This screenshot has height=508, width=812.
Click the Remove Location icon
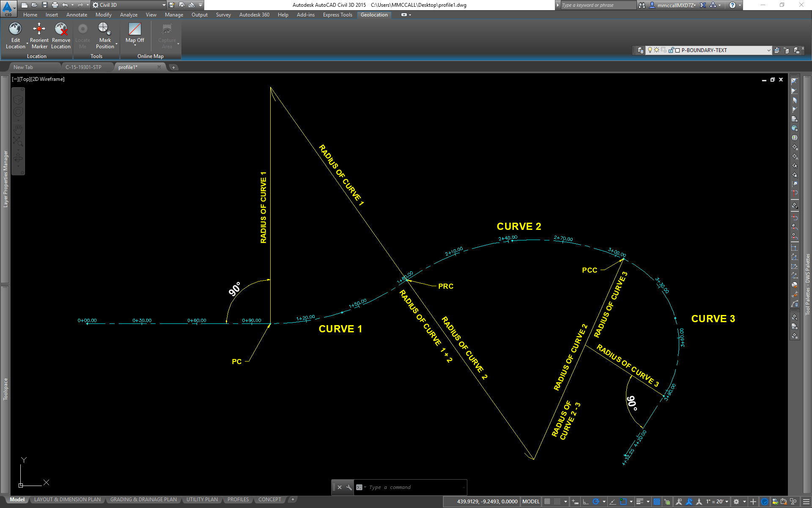pyautogui.click(x=61, y=29)
